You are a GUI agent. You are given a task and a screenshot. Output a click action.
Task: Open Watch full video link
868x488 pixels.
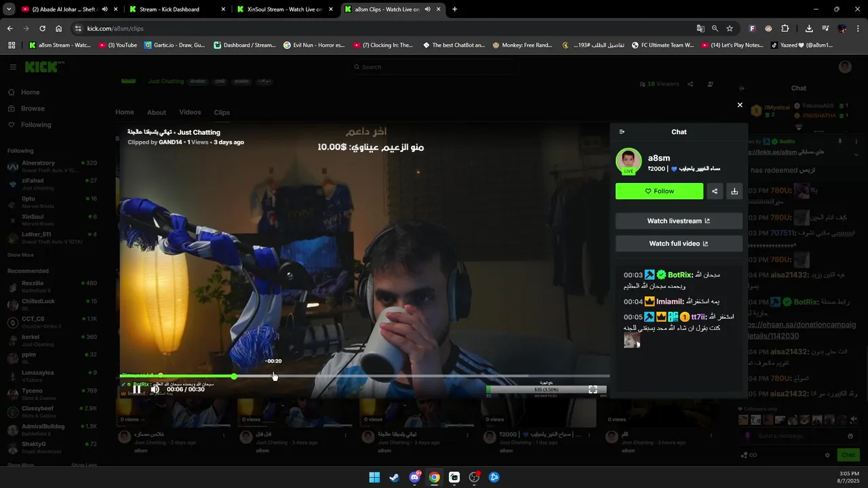[679, 243]
